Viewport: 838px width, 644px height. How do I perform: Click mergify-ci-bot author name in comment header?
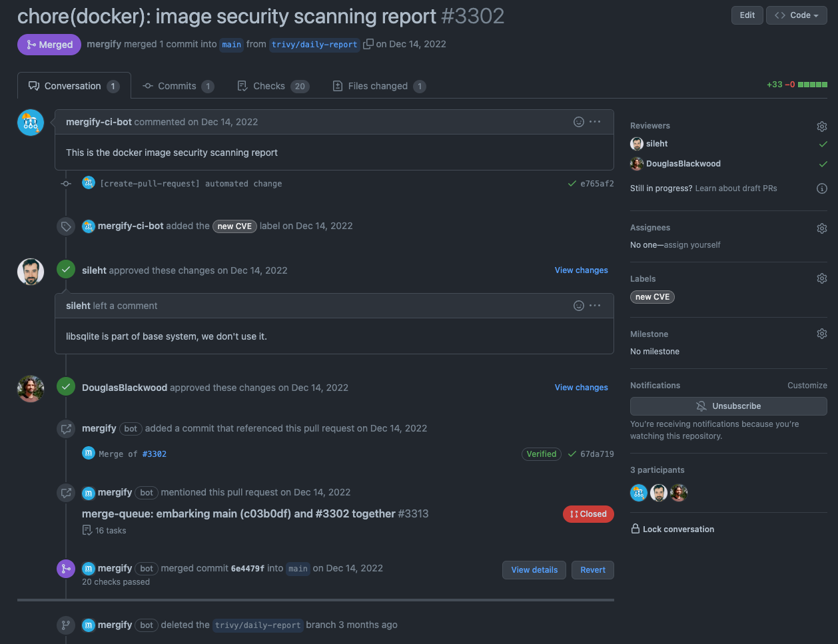[99, 122]
